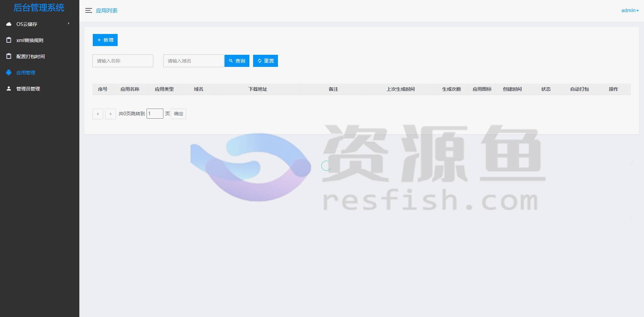Click the clipboard icon beside xml替换规则
This screenshot has height=317, width=644.
(9, 40)
